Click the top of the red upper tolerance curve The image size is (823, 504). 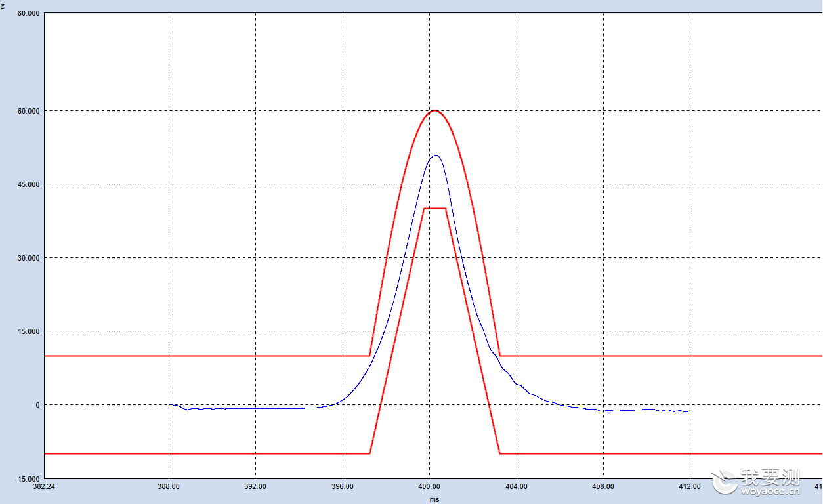[434, 110]
